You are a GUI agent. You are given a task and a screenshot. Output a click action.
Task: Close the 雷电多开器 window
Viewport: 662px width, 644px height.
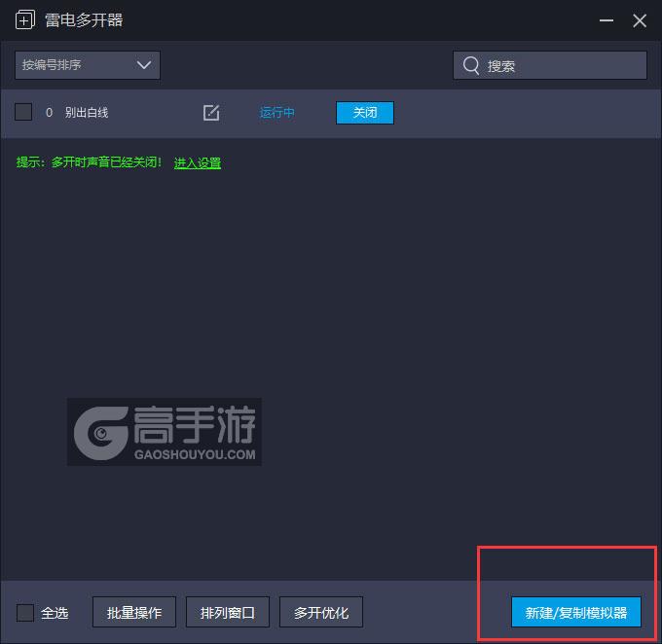pyautogui.click(x=640, y=20)
